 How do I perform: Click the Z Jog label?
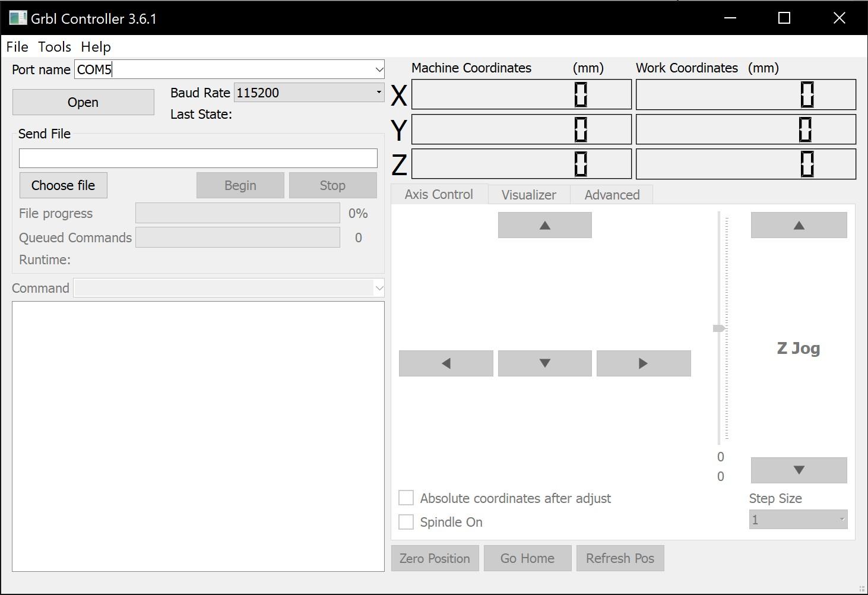coord(799,348)
